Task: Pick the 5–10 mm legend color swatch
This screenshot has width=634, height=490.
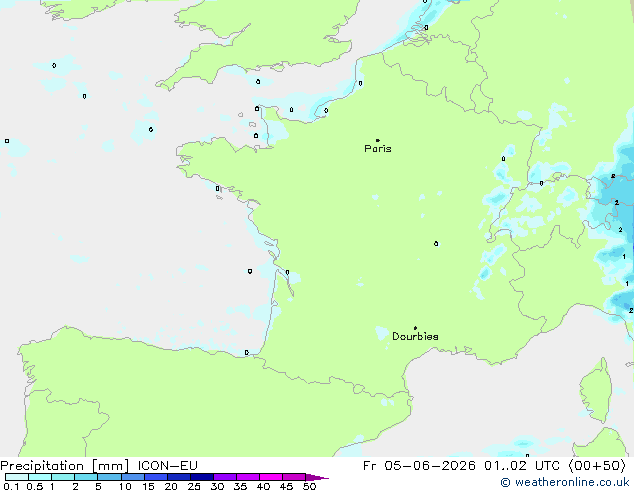Action: point(109,477)
